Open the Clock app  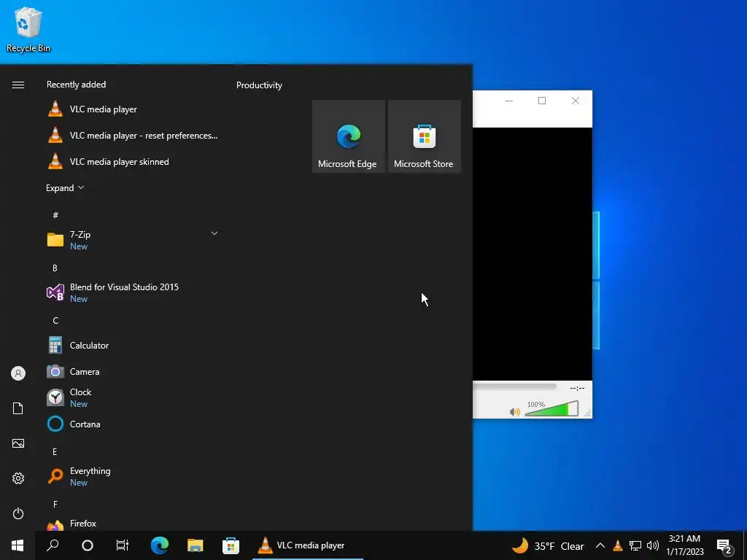133,397
